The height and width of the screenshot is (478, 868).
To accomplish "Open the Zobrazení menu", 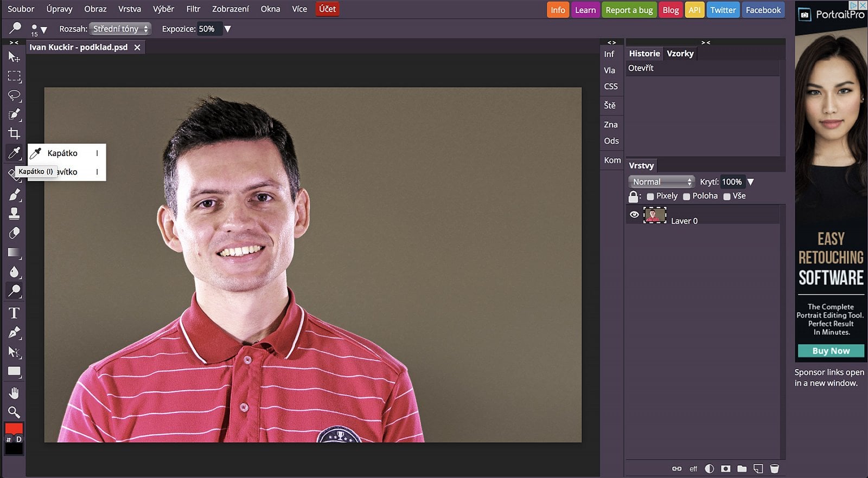I will 231,9.
